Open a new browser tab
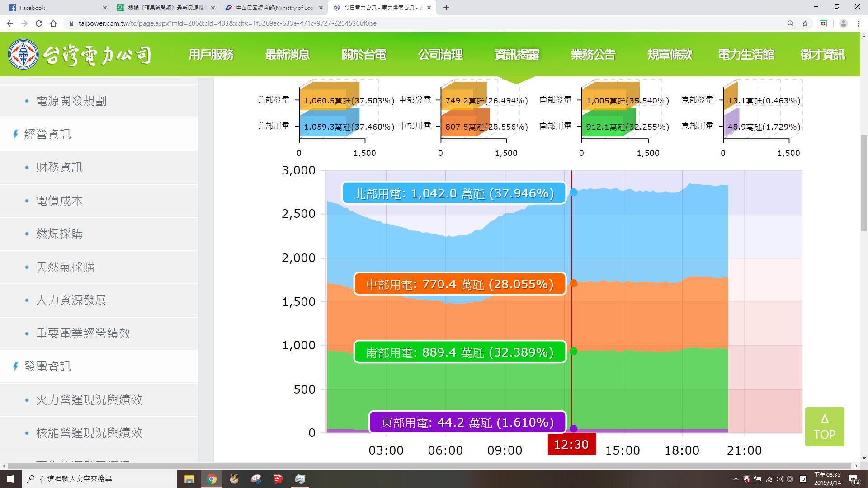This screenshot has width=868, height=488. click(446, 8)
